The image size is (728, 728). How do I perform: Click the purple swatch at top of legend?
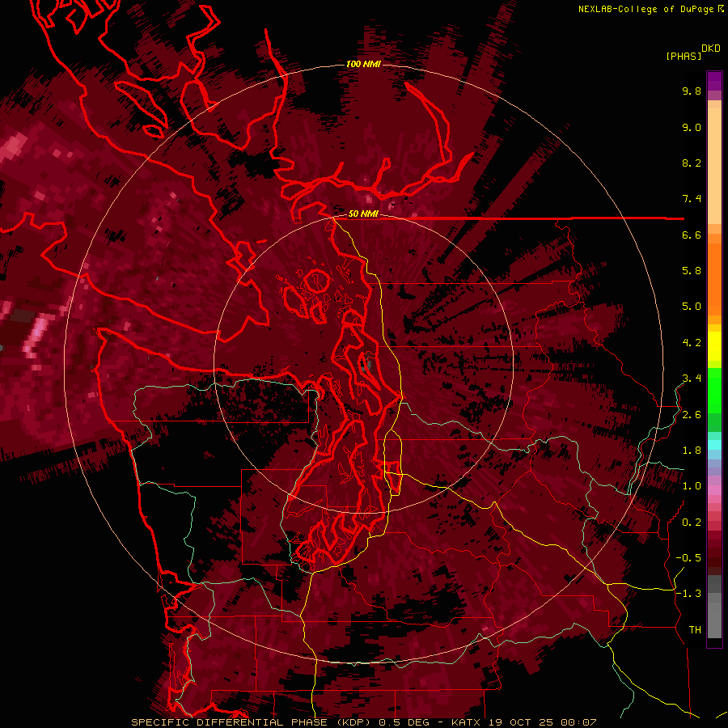[x=714, y=81]
